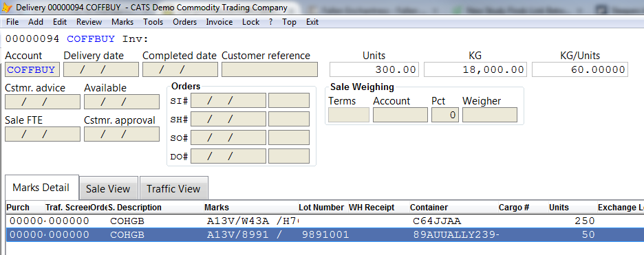Click the Top menu item

(289, 22)
